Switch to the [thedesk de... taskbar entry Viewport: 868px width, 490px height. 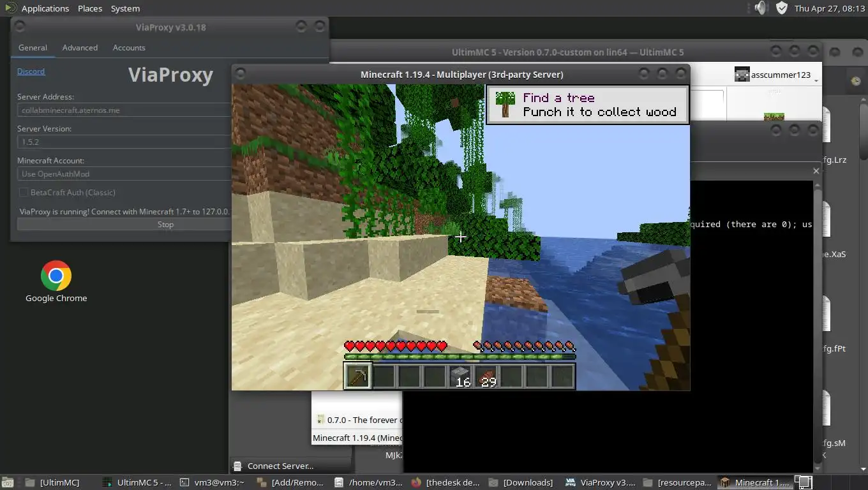pos(446,482)
